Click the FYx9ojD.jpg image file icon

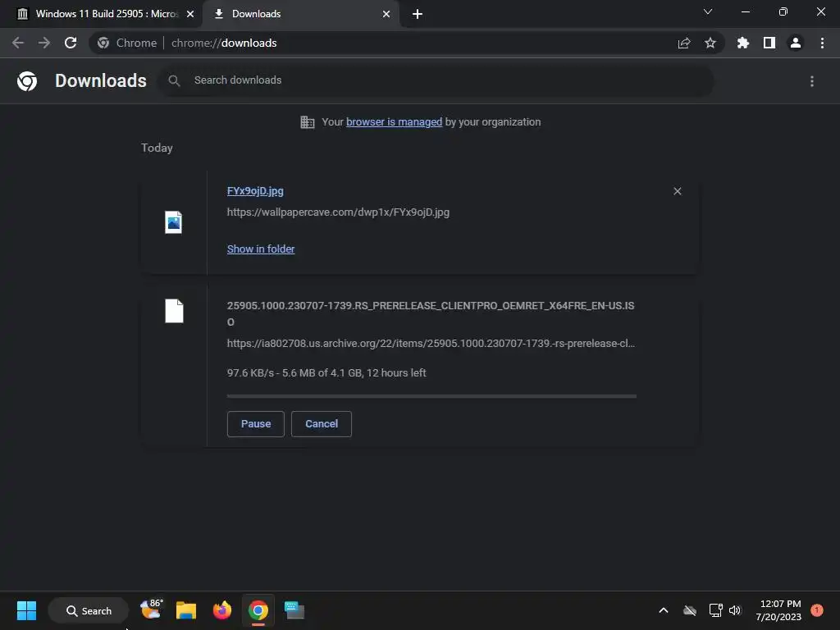coord(173,222)
